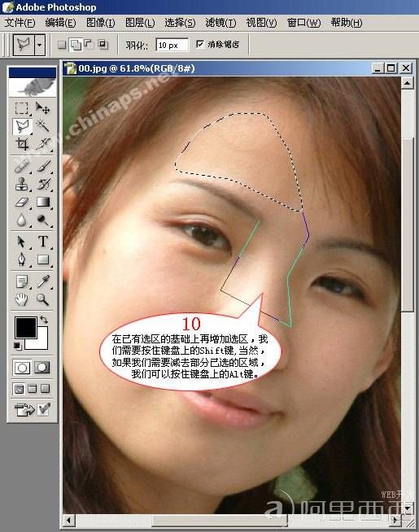Select the Crop tool
Screen dimensions: 419x532
click(22, 144)
